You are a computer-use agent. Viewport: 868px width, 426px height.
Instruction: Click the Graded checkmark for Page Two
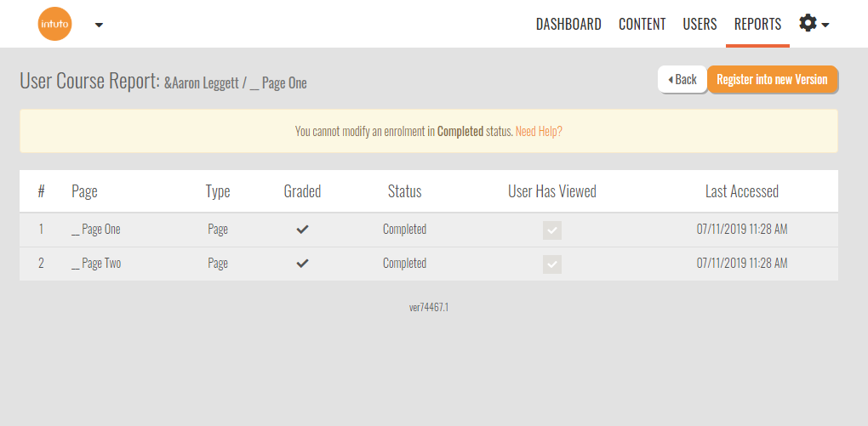[x=302, y=264]
